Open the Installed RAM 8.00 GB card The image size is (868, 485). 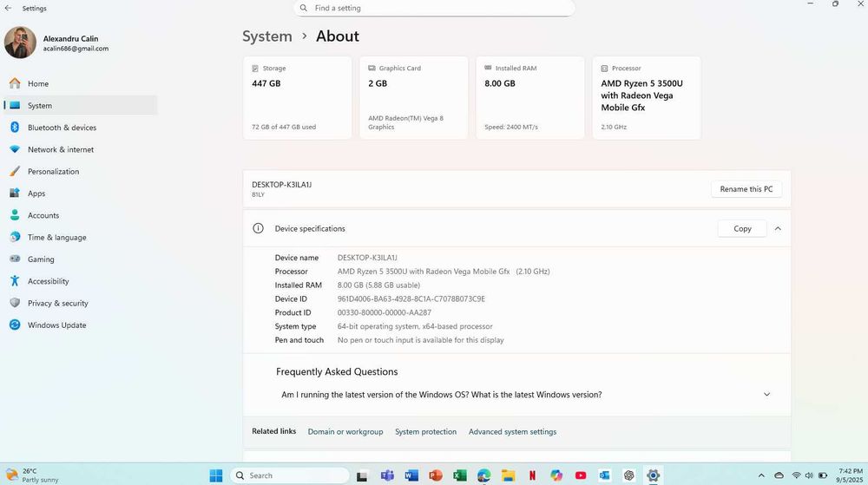(530, 98)
